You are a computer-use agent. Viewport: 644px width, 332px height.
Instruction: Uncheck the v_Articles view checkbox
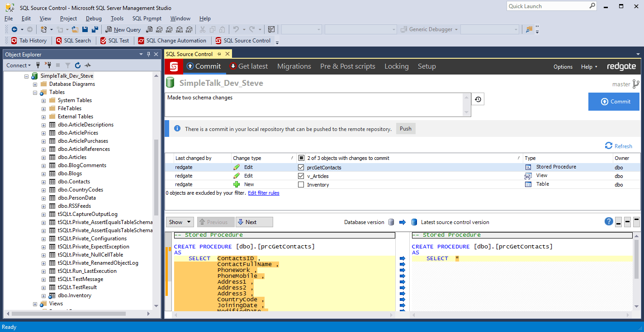pos(300,176)
